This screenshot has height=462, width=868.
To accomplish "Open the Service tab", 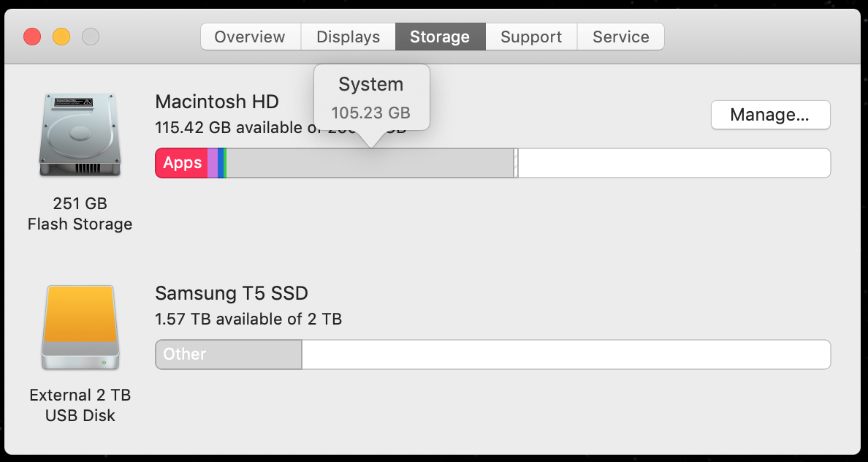I will pos(620,37).
